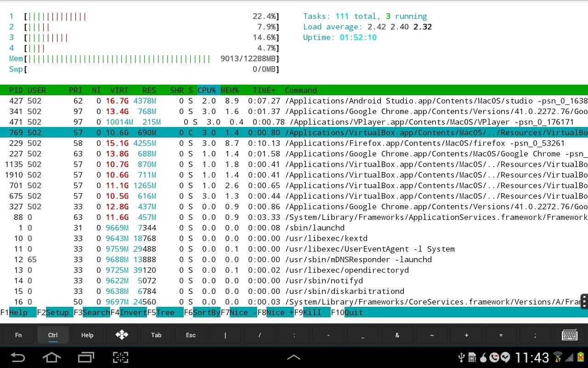Open the recent apps icon
Image resolution: width=588 pixels, height=368 pixels.
[x=86, y=357]
